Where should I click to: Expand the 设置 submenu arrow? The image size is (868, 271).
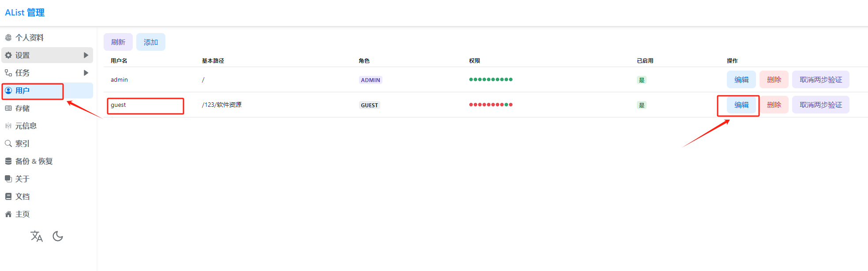pyautogui.click(x=86, y=55)
